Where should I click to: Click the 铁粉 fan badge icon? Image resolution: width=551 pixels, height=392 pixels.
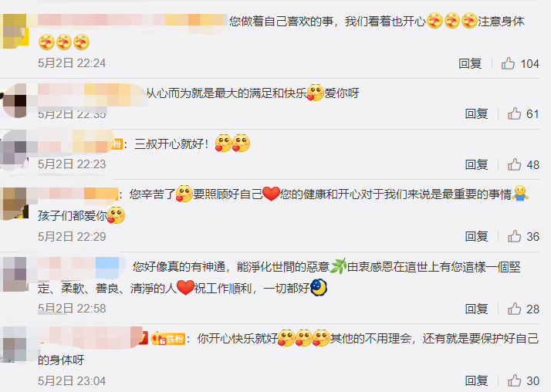point(167,339)
